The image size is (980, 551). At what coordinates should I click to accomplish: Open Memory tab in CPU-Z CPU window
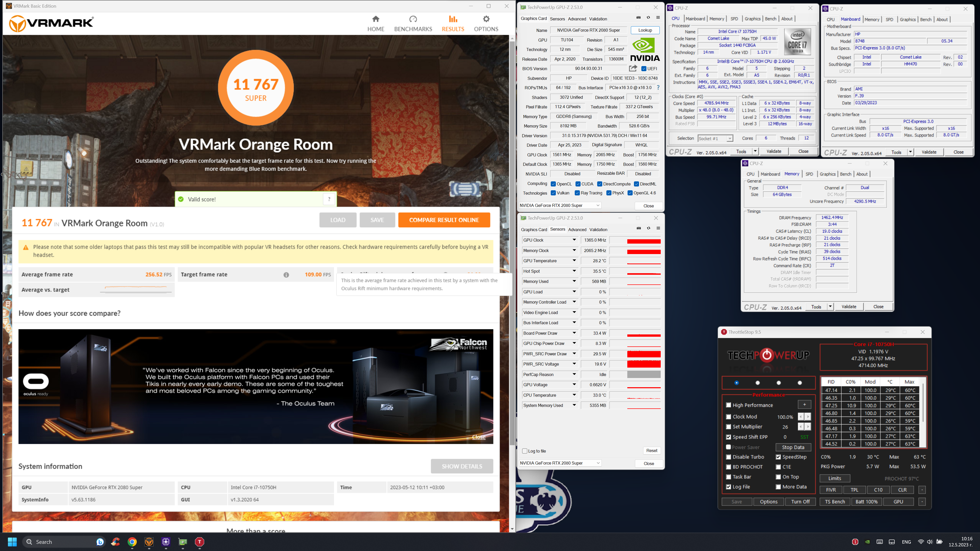[x=717, y=19]
